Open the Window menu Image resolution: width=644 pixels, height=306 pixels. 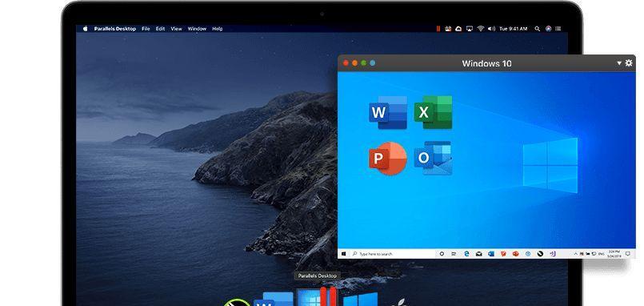tap(197, 29)
